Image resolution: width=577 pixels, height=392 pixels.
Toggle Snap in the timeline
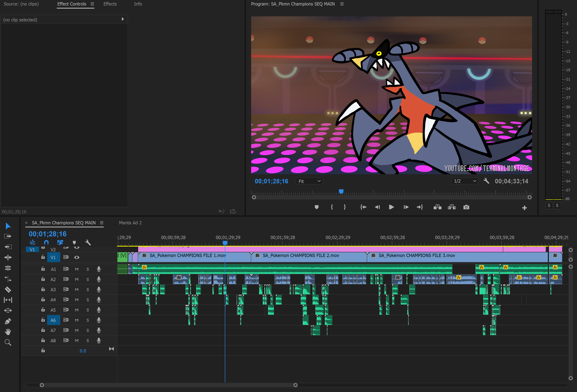(x=46, y=243)
